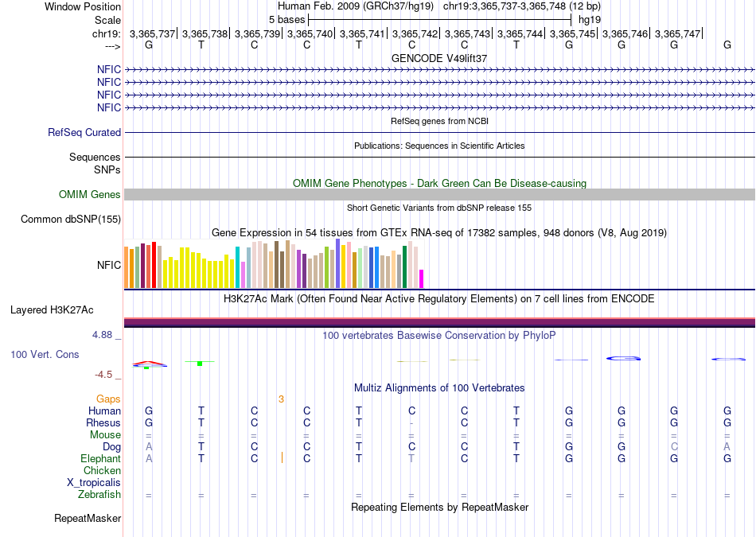Select the "Elephant" species row label

click(x=101, y=458)
